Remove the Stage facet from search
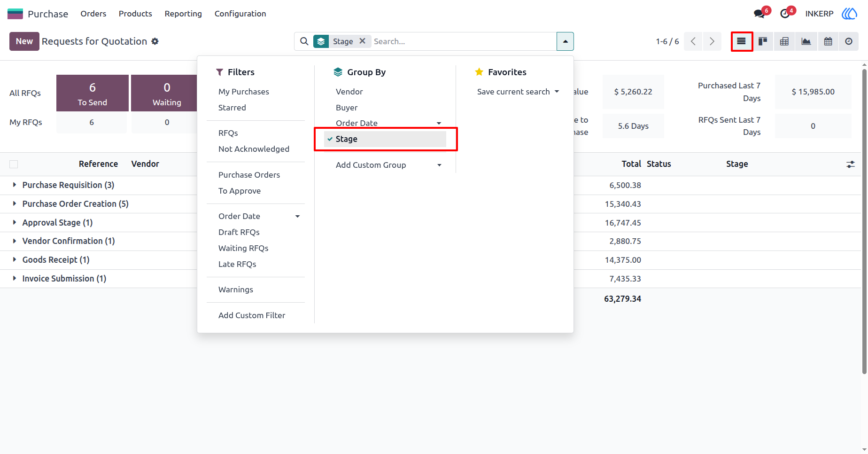This screenshot has width=868, height=454. pyautogui.click(x=363, y=41)
